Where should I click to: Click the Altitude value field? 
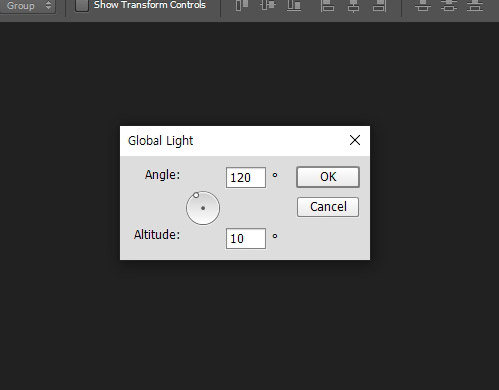pyautogui.click(x=246, y=239)
